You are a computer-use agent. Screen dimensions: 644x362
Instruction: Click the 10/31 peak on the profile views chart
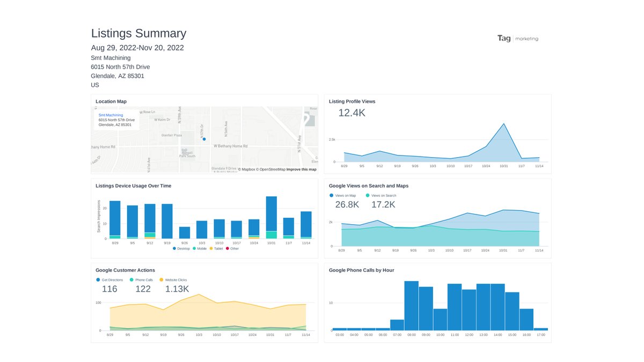pyautogui.click(x=503, y=124)
